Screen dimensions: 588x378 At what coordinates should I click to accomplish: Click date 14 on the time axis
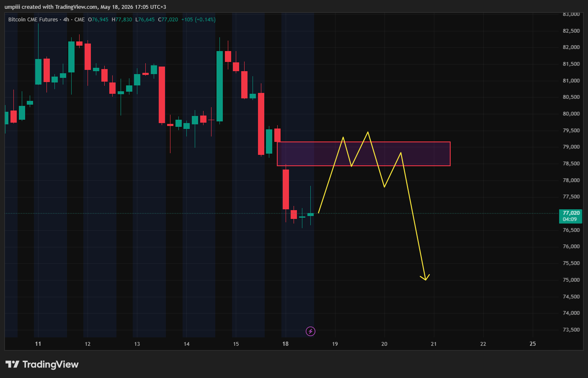[186, 344]
